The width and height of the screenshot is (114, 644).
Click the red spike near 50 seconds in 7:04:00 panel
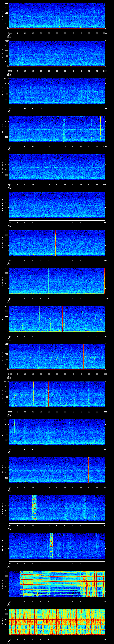(88, 470)
